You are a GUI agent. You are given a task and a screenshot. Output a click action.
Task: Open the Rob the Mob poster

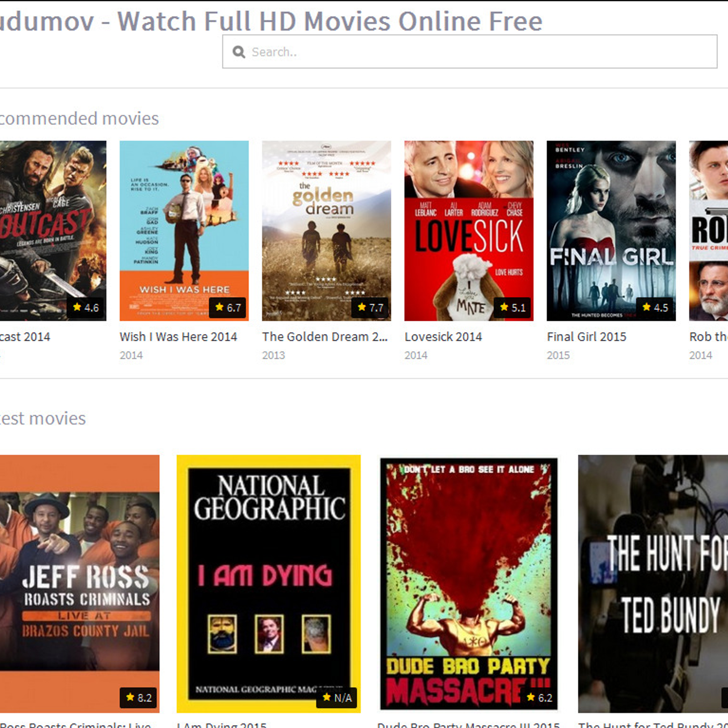click(x=708, y=231)
